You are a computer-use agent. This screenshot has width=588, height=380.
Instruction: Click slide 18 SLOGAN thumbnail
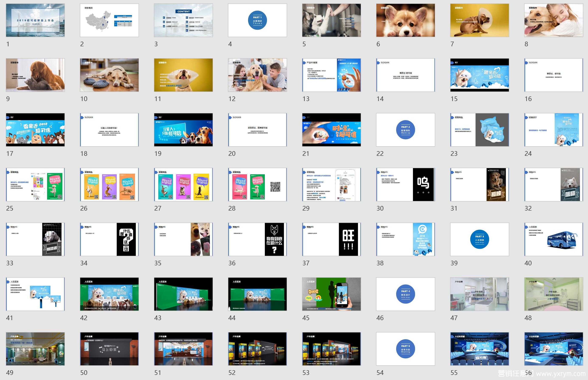[109, 130]
